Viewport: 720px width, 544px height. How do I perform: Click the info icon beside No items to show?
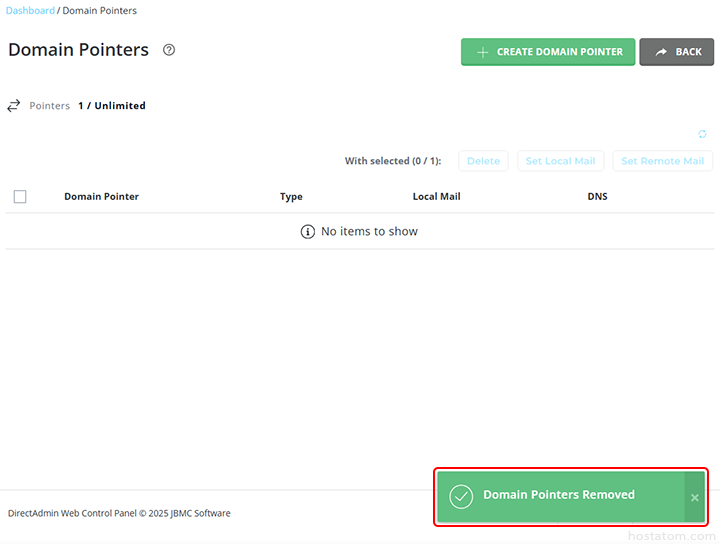point(308,231)
